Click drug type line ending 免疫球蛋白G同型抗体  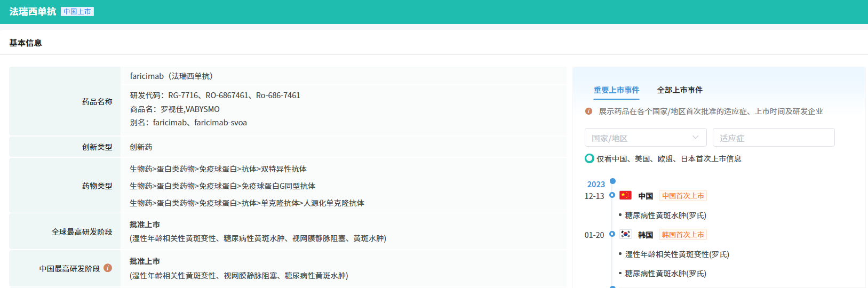tap(222, 186)
